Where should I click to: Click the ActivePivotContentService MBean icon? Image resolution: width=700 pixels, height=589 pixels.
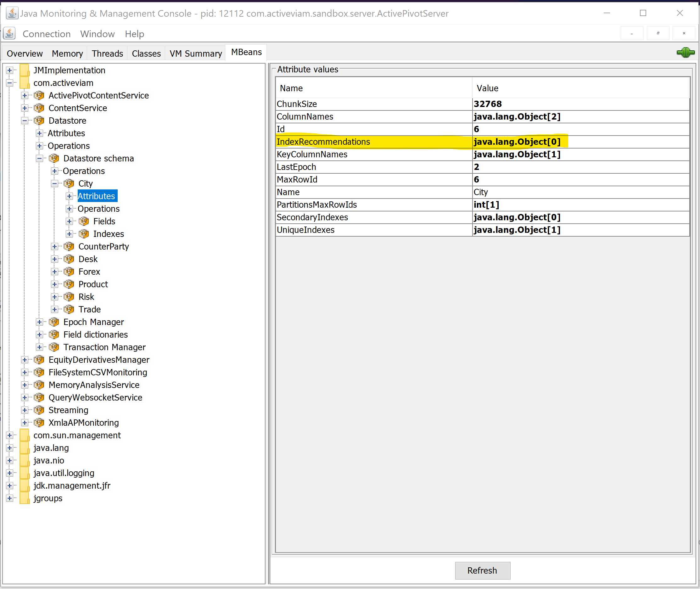click(39, 96)
